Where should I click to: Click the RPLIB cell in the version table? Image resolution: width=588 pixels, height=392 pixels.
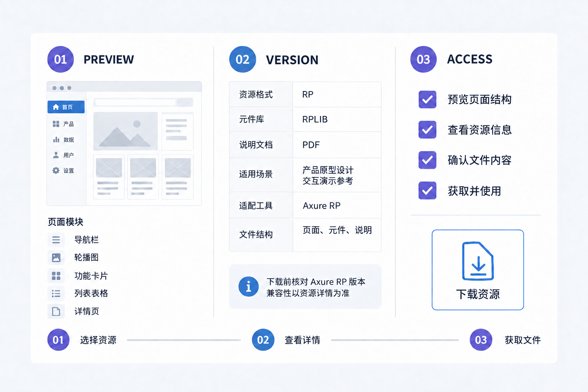click(337, 119)
